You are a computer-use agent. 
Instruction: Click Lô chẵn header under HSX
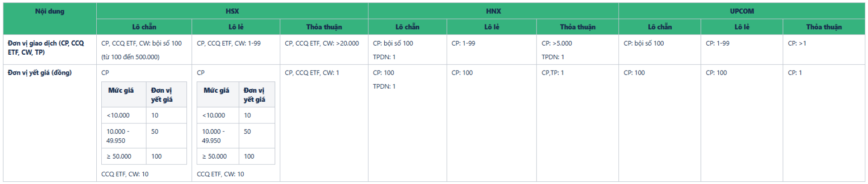click(144, 27)
